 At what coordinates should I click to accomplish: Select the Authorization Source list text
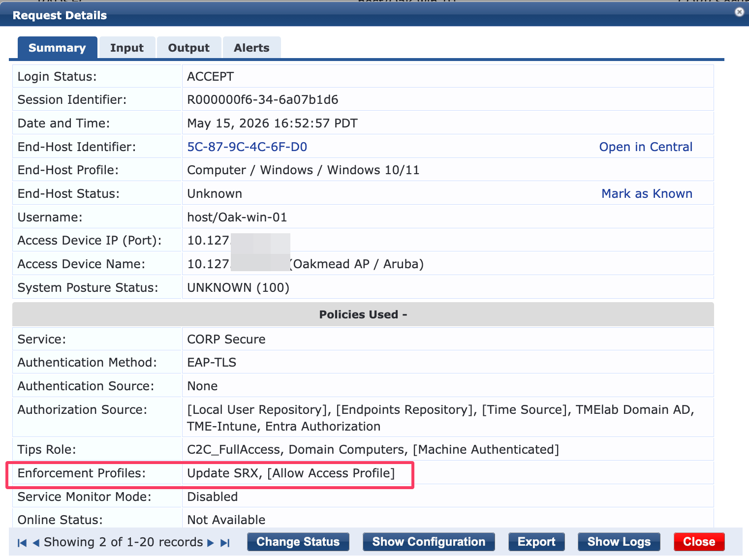(x=440, y=418)
